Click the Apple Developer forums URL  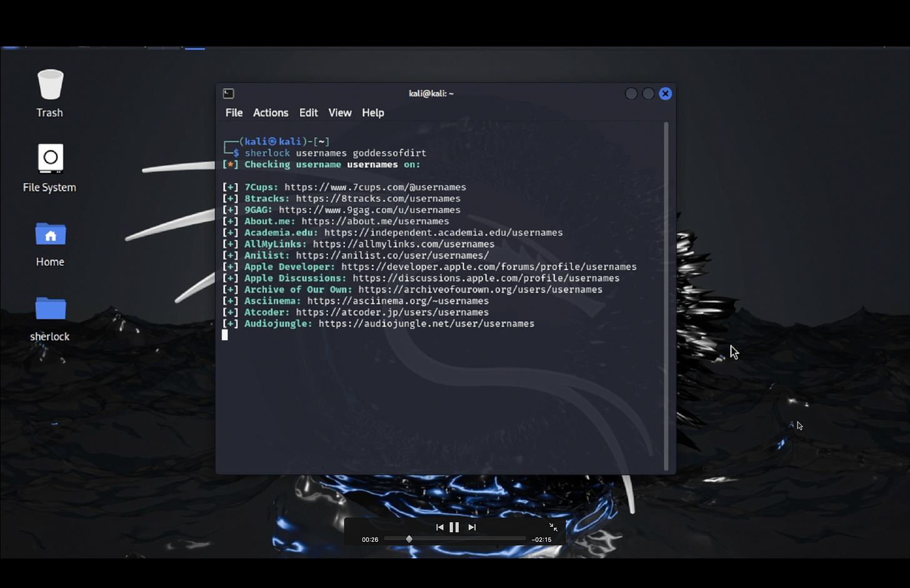[x=489, y=267]
